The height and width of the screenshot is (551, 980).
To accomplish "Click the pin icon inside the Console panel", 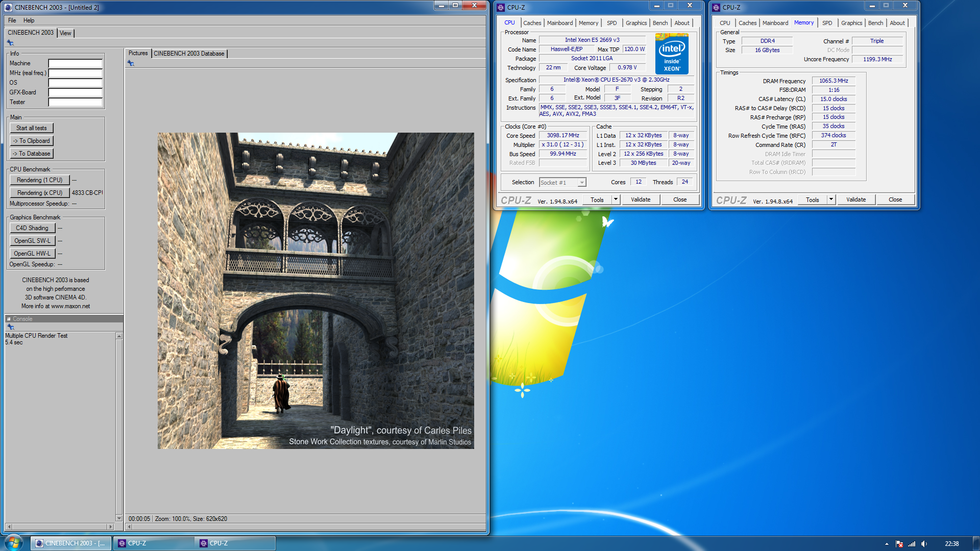I will 11,327.
